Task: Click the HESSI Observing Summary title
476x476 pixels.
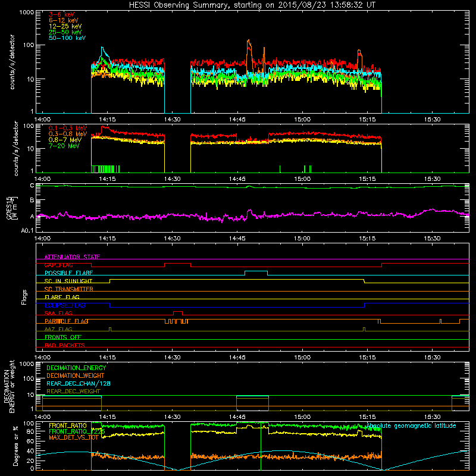Action: 252,5
